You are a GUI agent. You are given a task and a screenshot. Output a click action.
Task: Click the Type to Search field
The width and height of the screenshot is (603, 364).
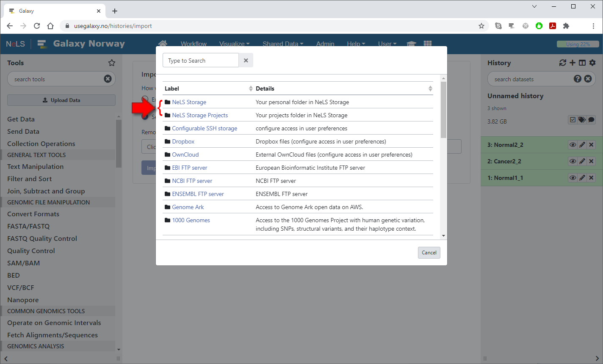coord(200,61)
